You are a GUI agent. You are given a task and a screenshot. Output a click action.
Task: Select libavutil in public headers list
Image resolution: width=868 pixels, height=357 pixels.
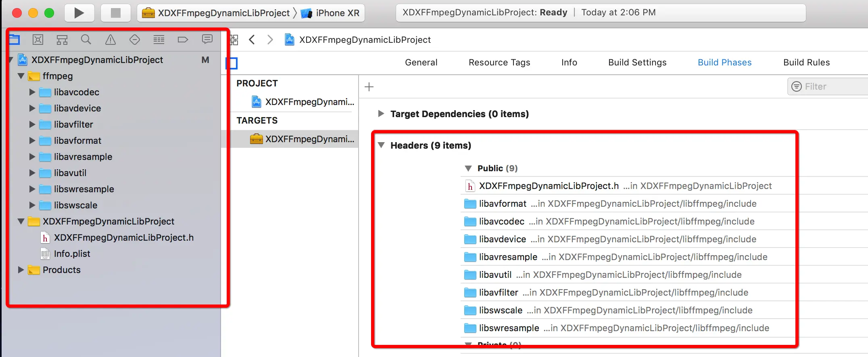tap(628, 275)
